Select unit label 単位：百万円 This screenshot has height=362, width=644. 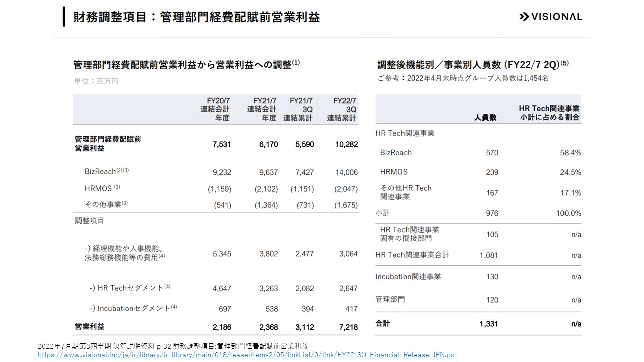pos(96,81)
